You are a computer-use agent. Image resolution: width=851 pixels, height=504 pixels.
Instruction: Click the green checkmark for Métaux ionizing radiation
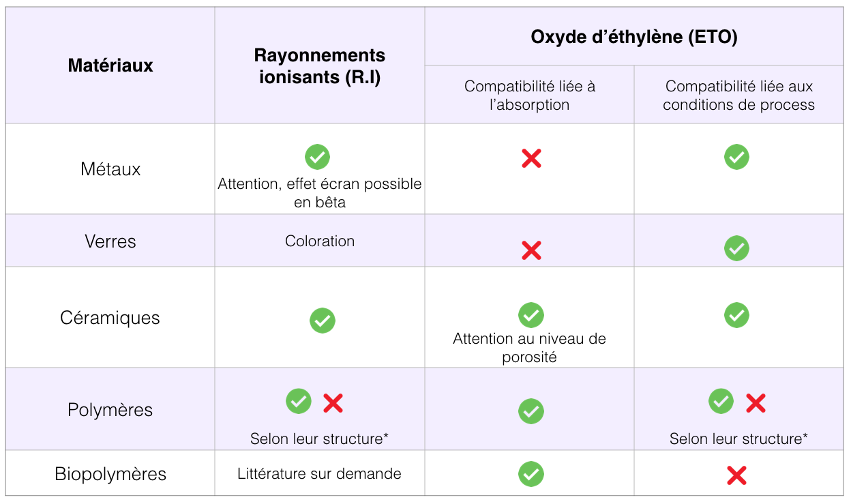(x=317, y=157)
